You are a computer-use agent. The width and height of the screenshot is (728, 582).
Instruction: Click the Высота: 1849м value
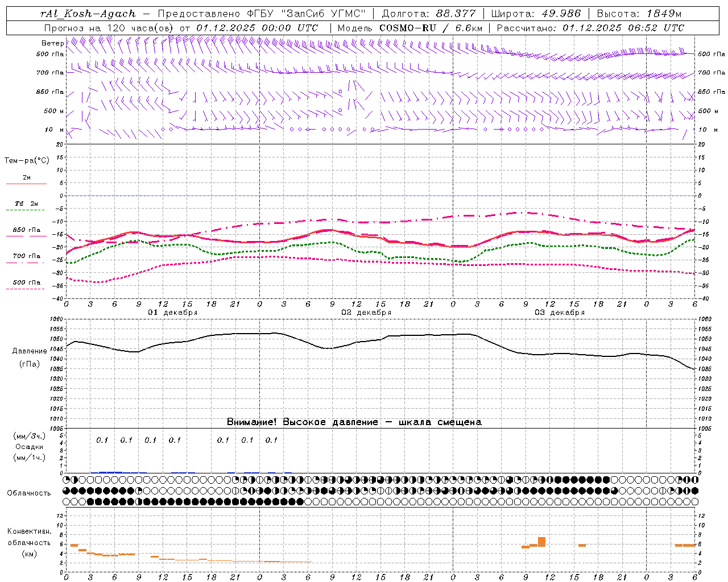pyautogui.click(x=639, y=14)
